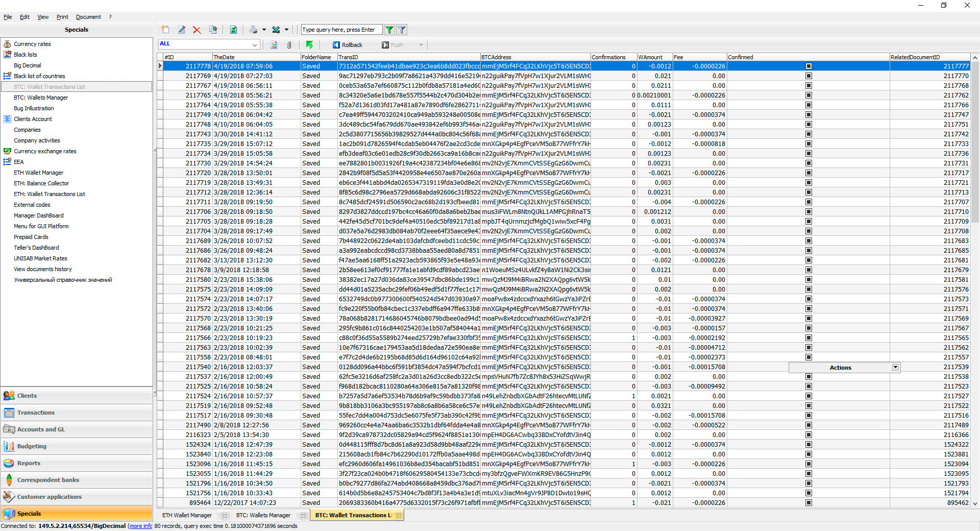Click the copy document icon
980x531 pixels.
pos(213,30)
